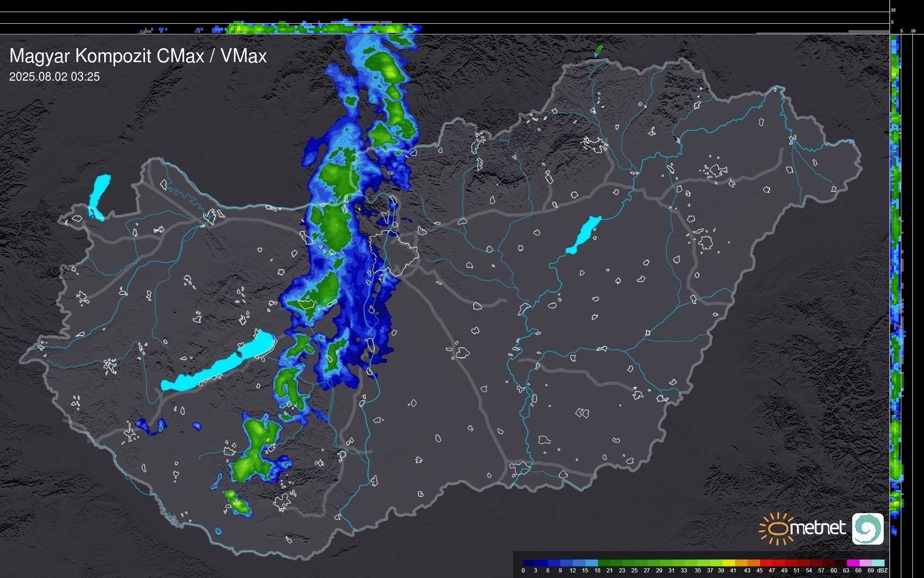Viewport: 924px width, 578px height.
Task: Pick the magenta 63 dBZ legend swatch
Action: coord(853,563)
